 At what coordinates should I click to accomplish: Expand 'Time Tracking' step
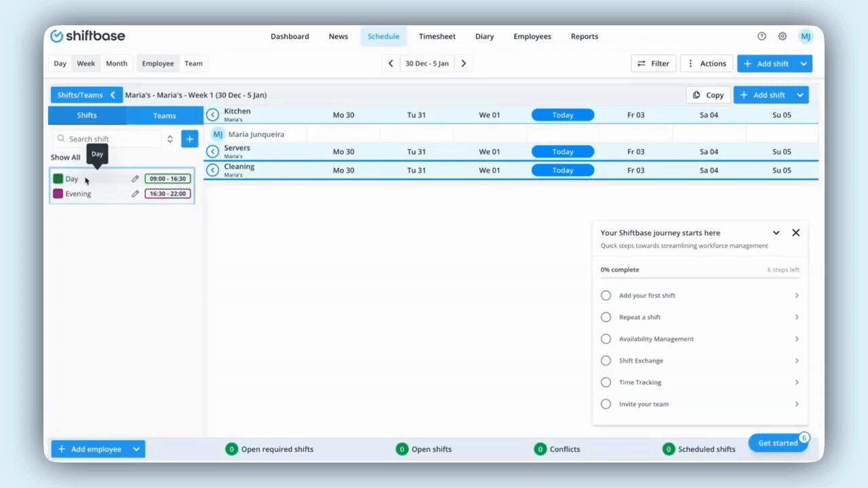tap(797, 382)
